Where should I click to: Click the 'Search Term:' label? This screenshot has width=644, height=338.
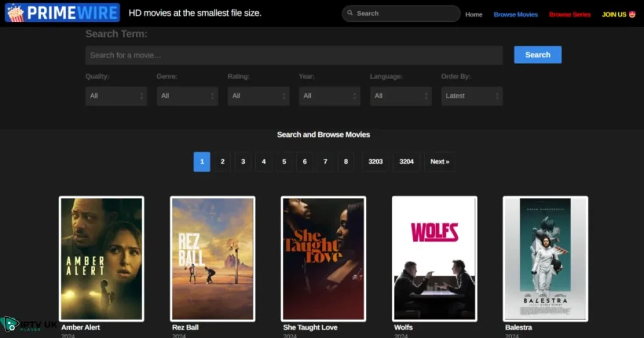tap(116, 34)
